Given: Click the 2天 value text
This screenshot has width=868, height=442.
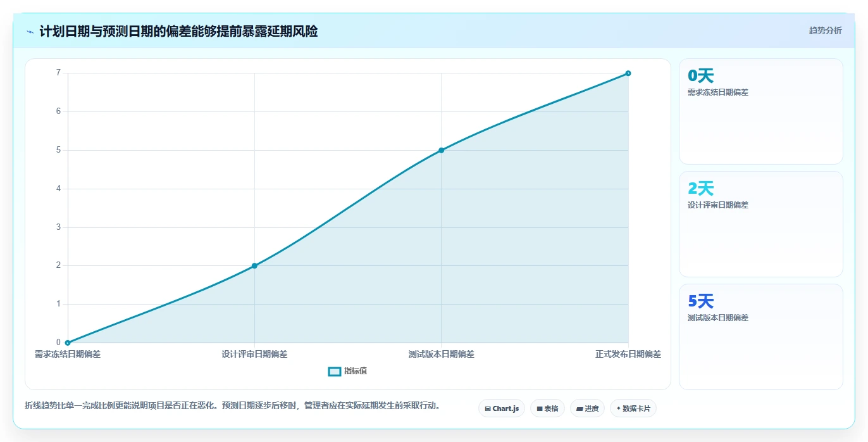Looking at the screenshot, I should click(x=700, y=189).
